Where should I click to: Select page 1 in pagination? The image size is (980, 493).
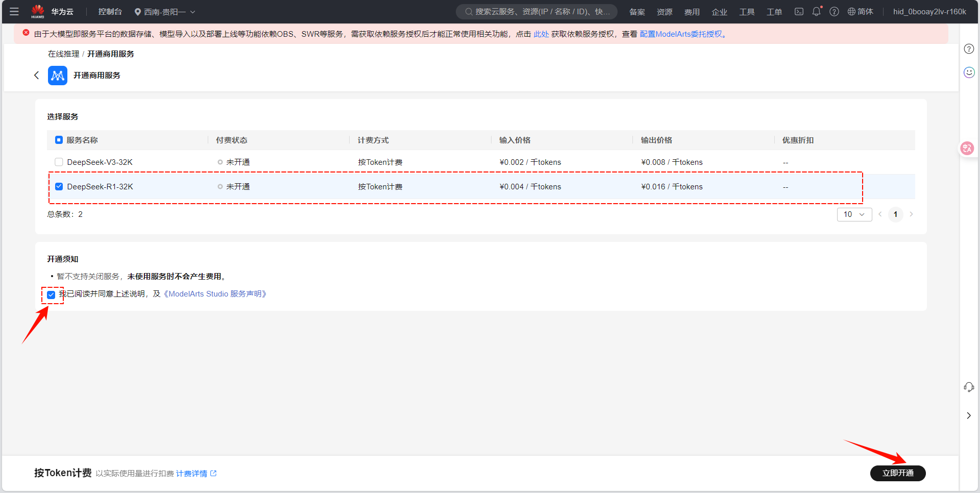895,214
